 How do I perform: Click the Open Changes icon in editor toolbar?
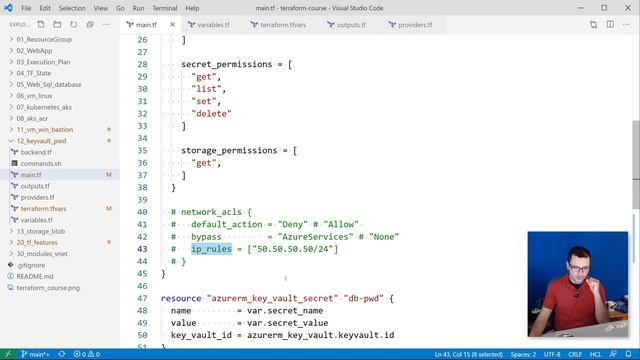pos(593,24)
